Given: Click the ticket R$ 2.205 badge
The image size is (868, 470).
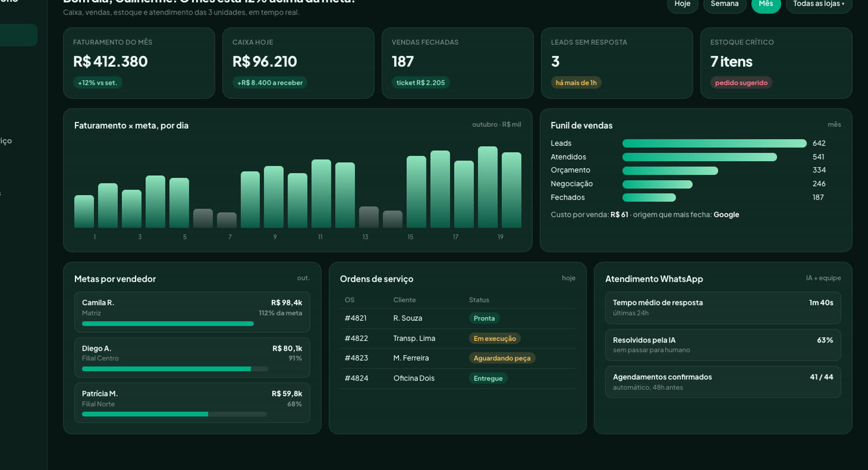Looking at the screenshot, I should click(420, 82).
